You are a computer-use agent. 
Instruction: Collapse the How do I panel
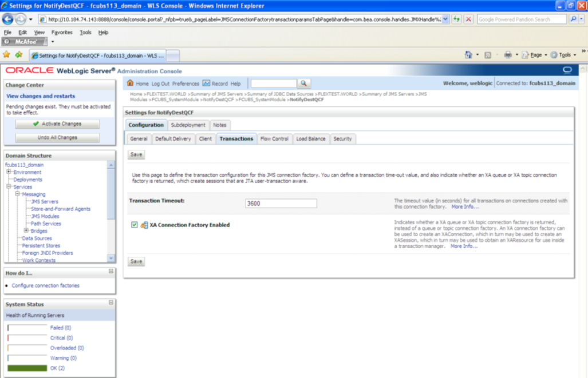click(111, 271)
